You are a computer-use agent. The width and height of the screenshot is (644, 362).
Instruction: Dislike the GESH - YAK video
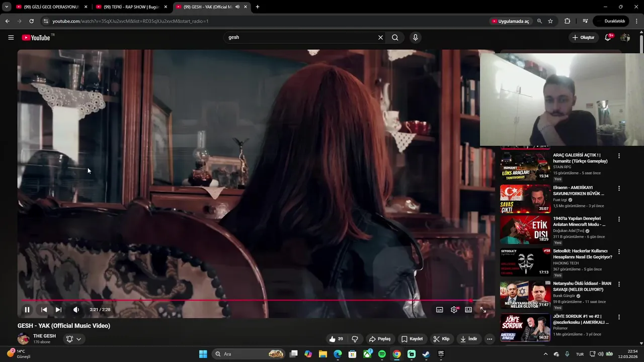tap(355, 339)
